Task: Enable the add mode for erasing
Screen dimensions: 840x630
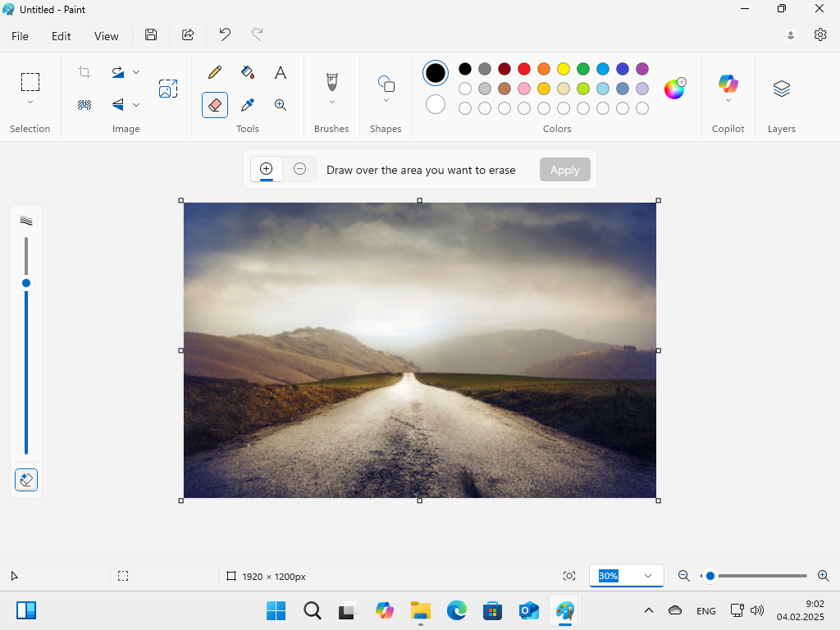Action: click(x=266, y=168)
